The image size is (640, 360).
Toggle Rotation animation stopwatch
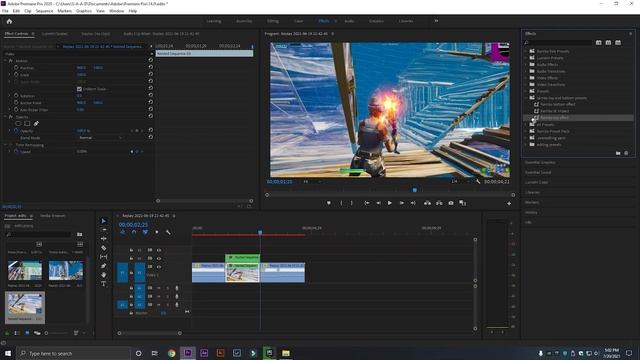point(16,96)
